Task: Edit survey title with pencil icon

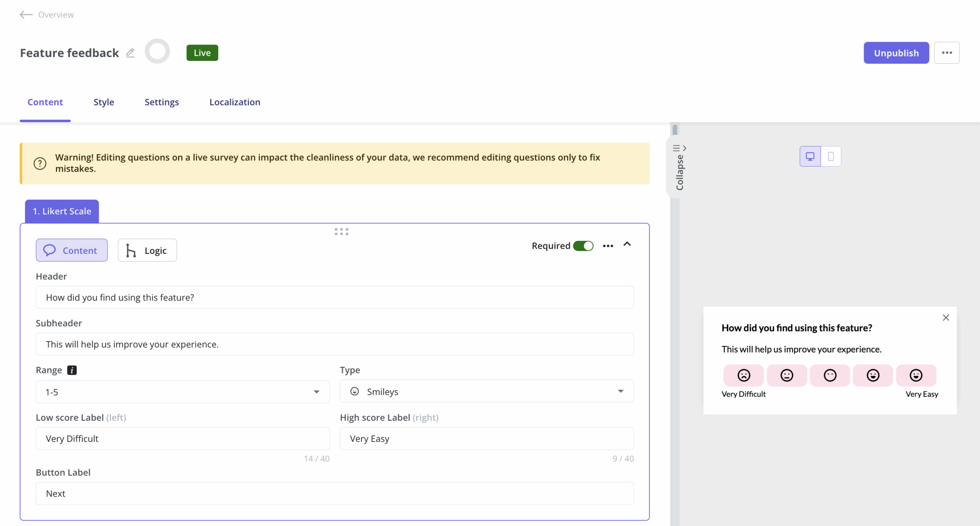Action: pos(130,53)
